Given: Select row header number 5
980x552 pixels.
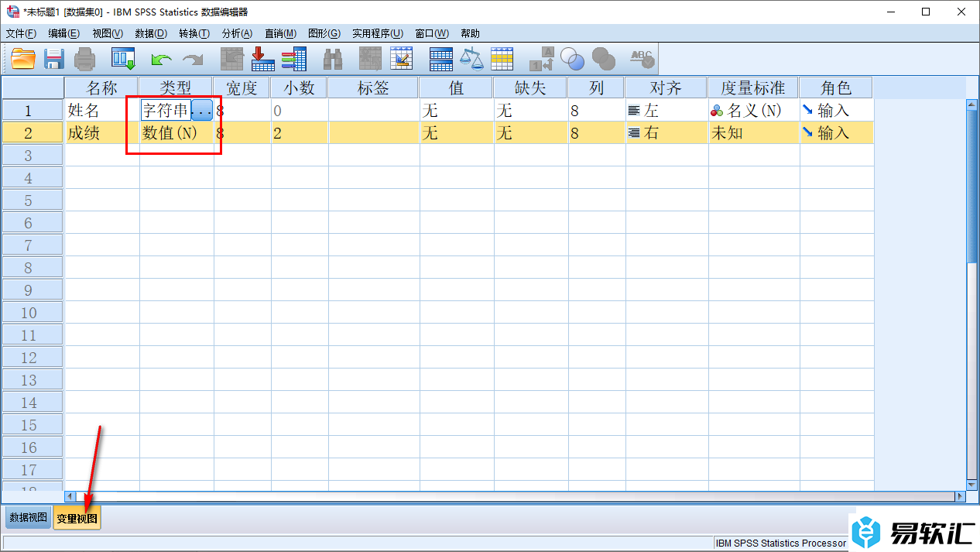Looking at the screenshot, I should 33,201.
